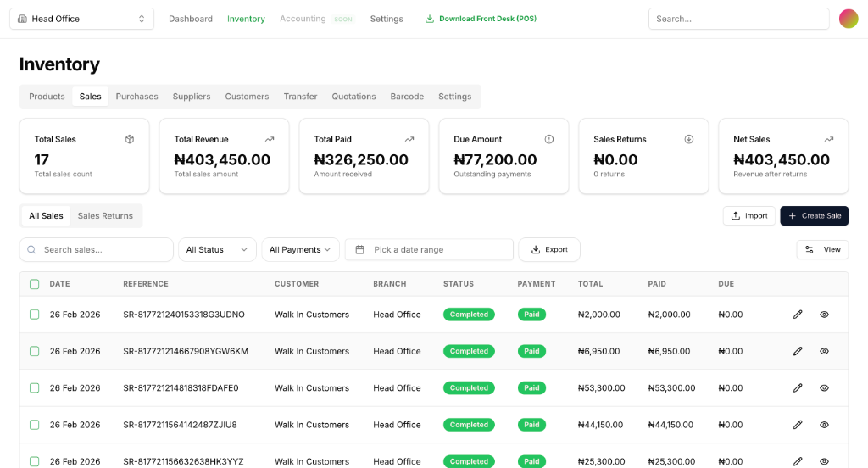Switch to the Sales Returns sub-tab
This screenshot has height=468, width=868.
105,216
